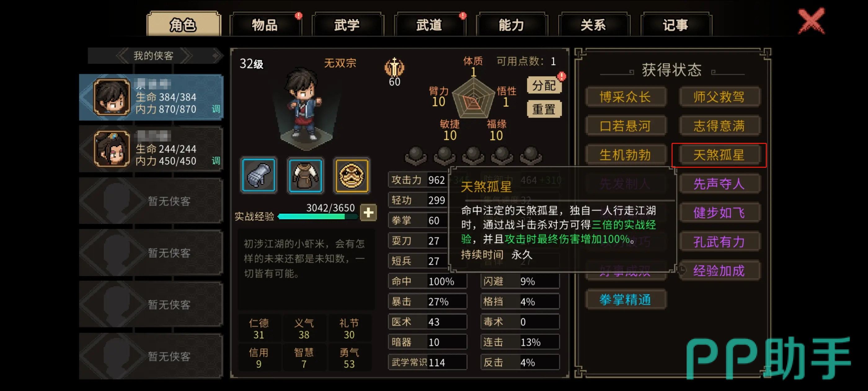The height and width of the screenshot is (391, 868).
Task: Go to next list with right chevron
Action: click(x=186, y=55)
